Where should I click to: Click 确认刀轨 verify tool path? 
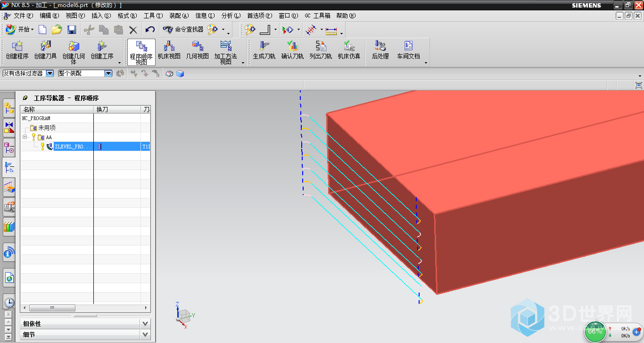[x=292, y=50]
